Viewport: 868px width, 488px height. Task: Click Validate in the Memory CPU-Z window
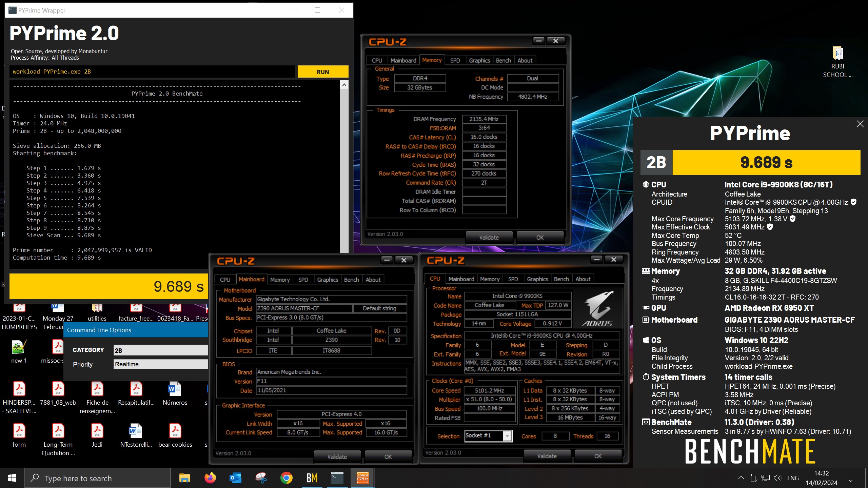point(489,238)
